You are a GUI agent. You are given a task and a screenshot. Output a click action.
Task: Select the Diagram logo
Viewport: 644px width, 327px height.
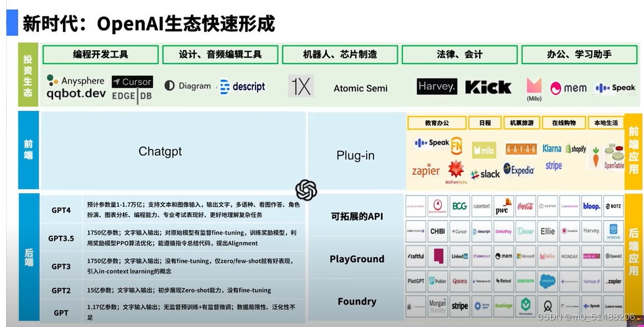188,86
